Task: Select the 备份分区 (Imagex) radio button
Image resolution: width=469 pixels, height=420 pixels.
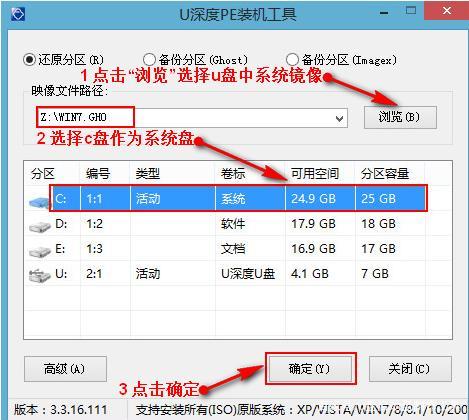Action: pos(292,60)
